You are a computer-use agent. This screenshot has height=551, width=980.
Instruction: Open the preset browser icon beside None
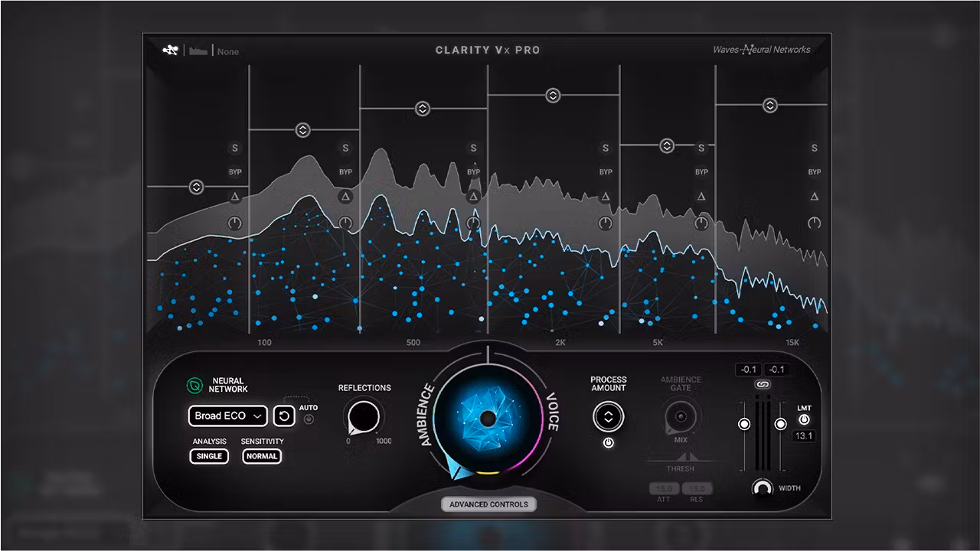pyautogui.click(x=199, y=51)
